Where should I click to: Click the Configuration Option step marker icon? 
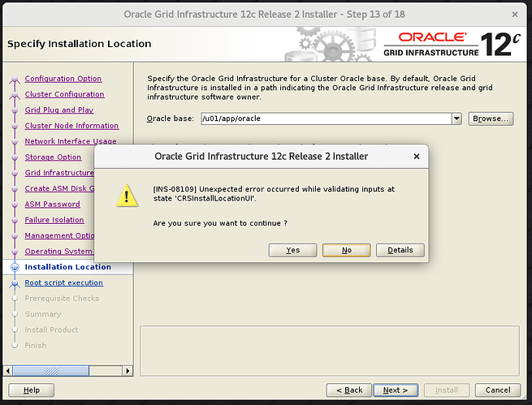[15, 80]
